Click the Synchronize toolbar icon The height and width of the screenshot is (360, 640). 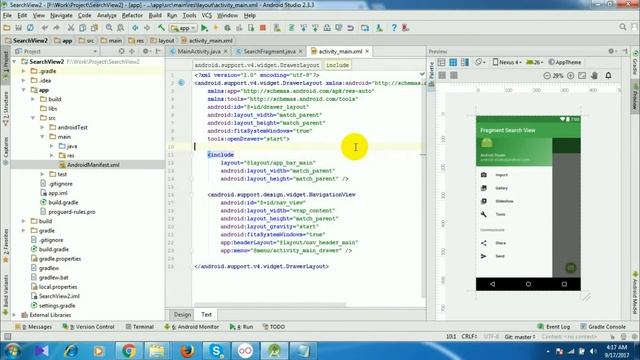[30, 28]
